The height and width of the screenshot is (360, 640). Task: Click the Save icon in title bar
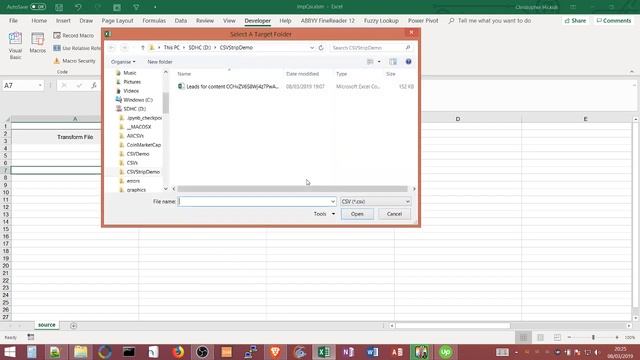click(x=59, y=7)
